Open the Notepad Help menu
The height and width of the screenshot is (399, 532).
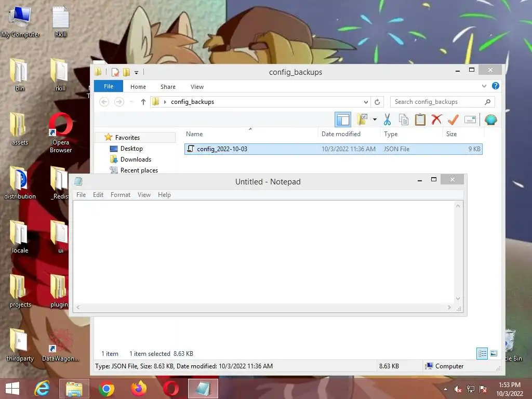pyautogui.click(x=164, y=195)
